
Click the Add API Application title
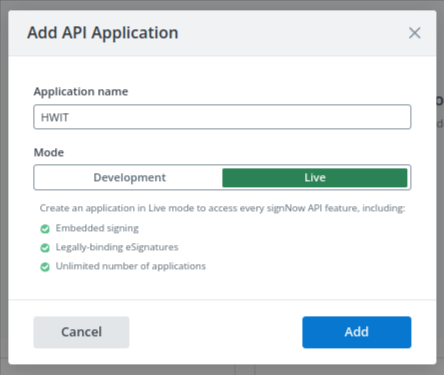coord(103,33)
